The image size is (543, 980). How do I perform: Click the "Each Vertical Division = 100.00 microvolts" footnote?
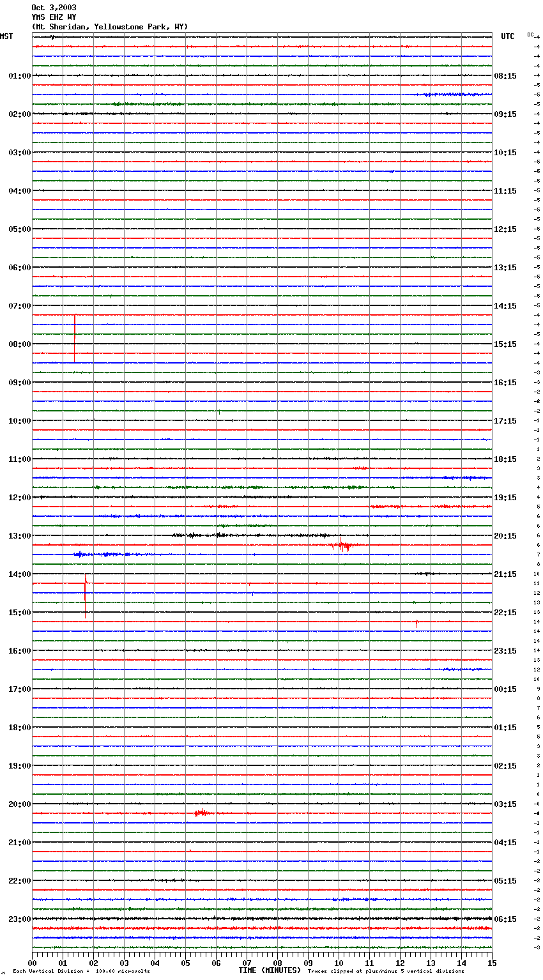tap(81, 972)
